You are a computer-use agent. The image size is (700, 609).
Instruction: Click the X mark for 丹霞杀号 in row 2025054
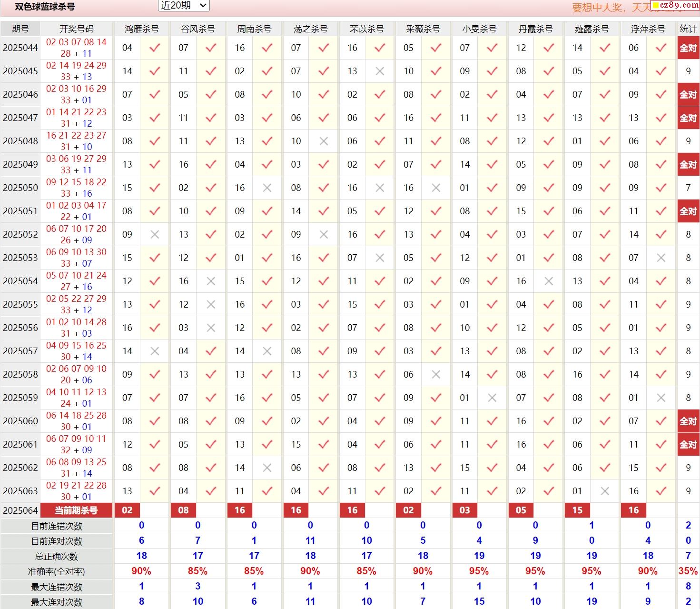tap(549, 281)
